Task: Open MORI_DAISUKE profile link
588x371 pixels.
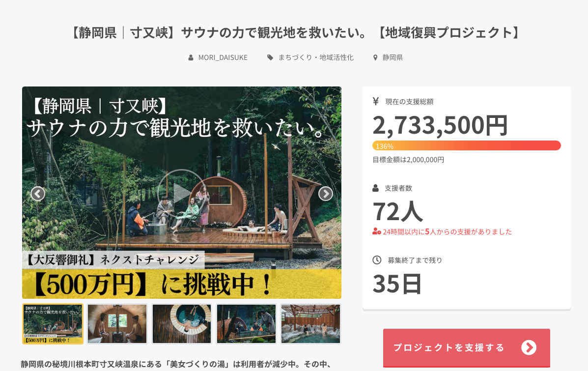Action: [223, 57]
